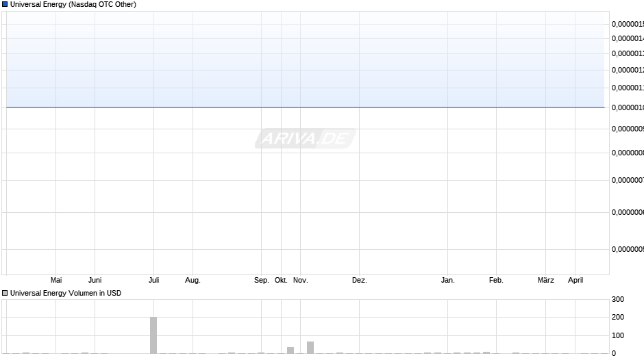Click the 'Aug.' month label

point(193,280)
